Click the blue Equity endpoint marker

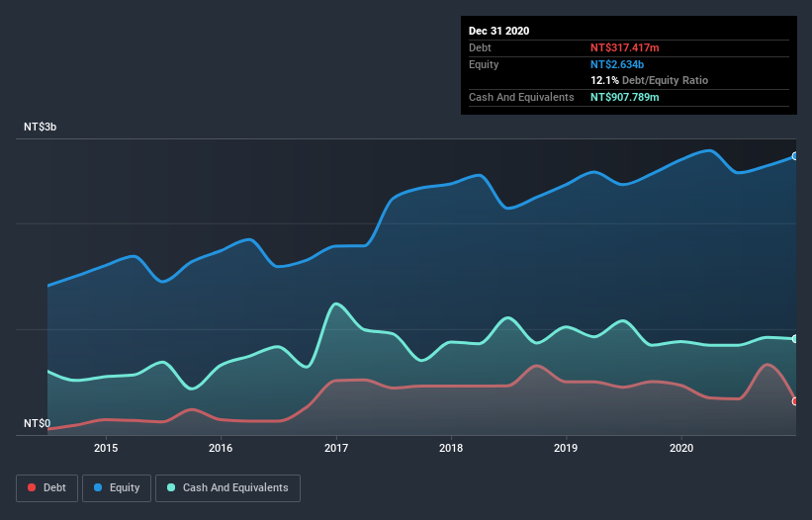click(795, 156)
